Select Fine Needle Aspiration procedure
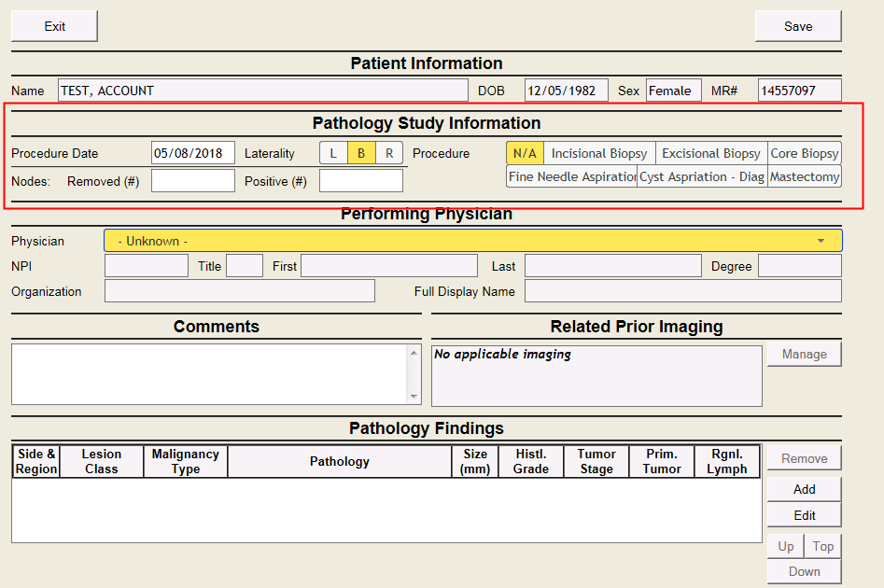Viewport: 884px width, 588px height. [x=571, y=176]
